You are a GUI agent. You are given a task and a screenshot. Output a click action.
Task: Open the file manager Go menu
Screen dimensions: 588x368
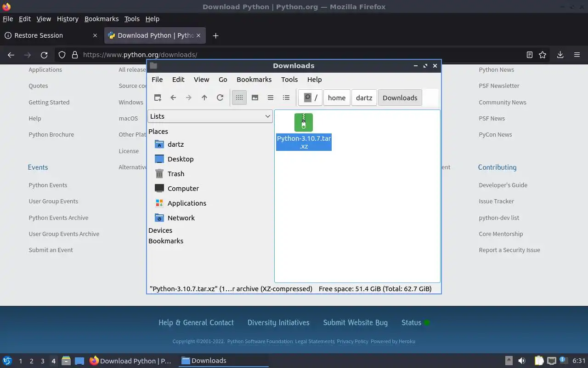223,79
